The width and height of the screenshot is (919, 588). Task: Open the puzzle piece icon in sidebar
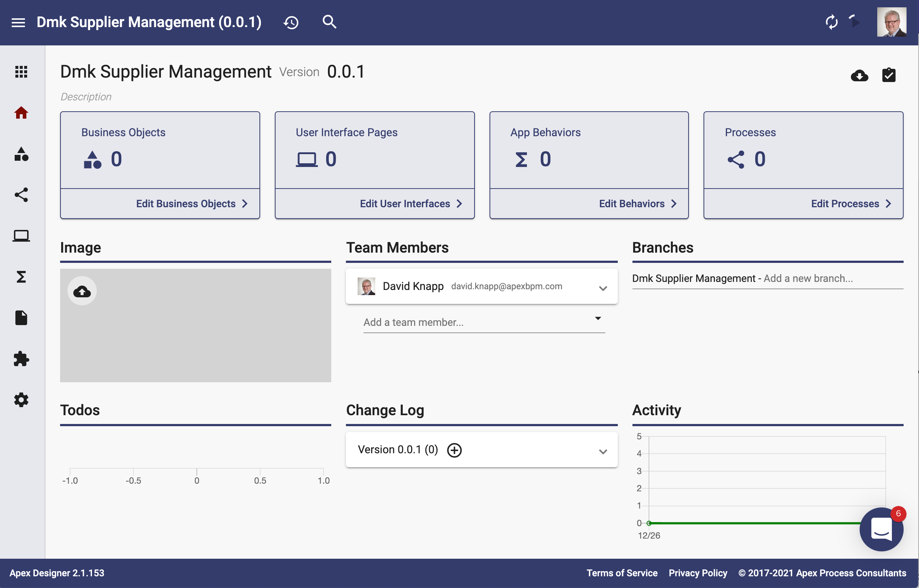tap(21, 359)
